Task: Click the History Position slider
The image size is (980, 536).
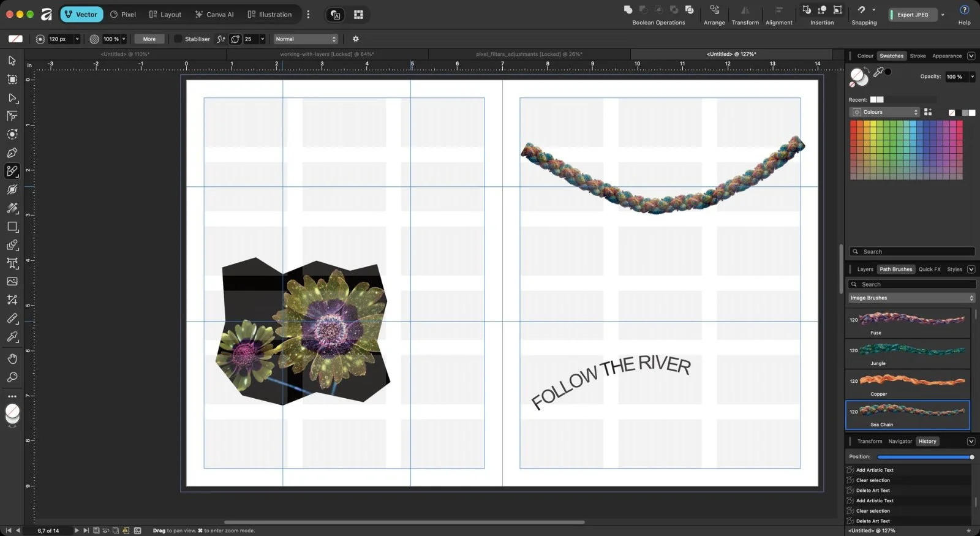Action: (x=925, y=457)
